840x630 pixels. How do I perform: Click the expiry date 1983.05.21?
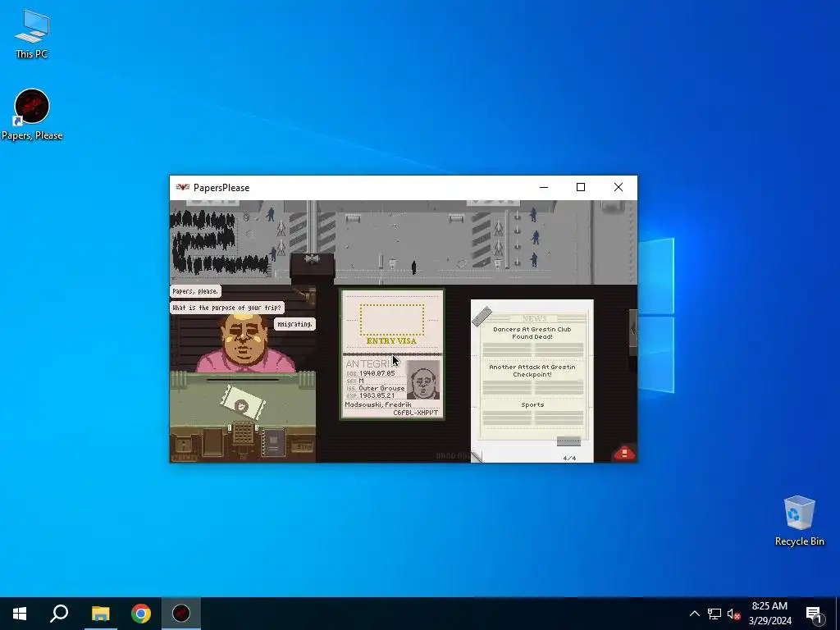tap(377, 395)
